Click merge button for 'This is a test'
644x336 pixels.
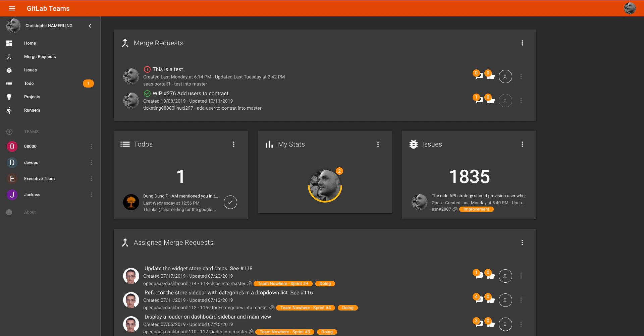tap(505, 76)
